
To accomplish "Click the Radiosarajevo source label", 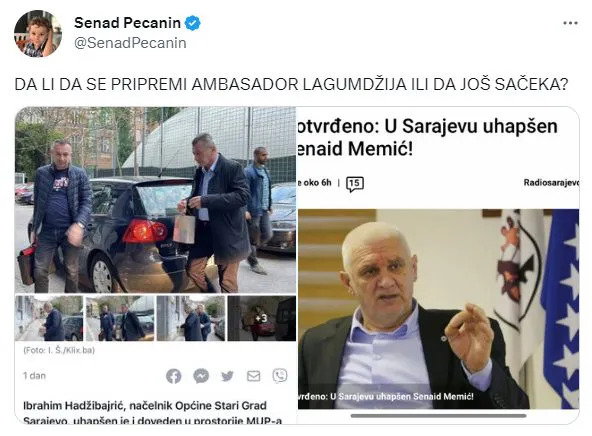I will pos(551,183).
